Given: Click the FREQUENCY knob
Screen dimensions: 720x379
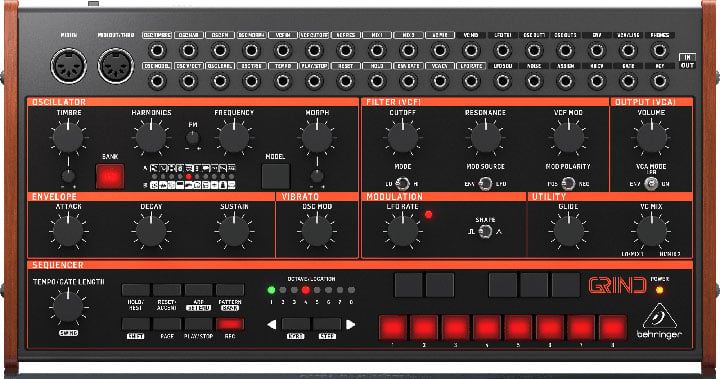Looking at the screenshot, I should pyautogui.click(x=234, y=137).
